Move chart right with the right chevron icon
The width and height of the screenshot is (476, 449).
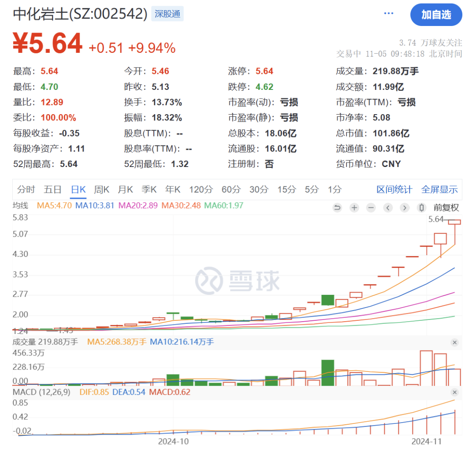(x=404, y=208)
